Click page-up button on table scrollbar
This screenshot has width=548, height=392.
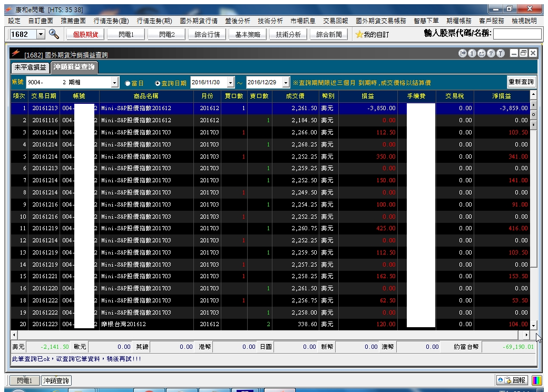pyautogui.click(x=533, y=104)
